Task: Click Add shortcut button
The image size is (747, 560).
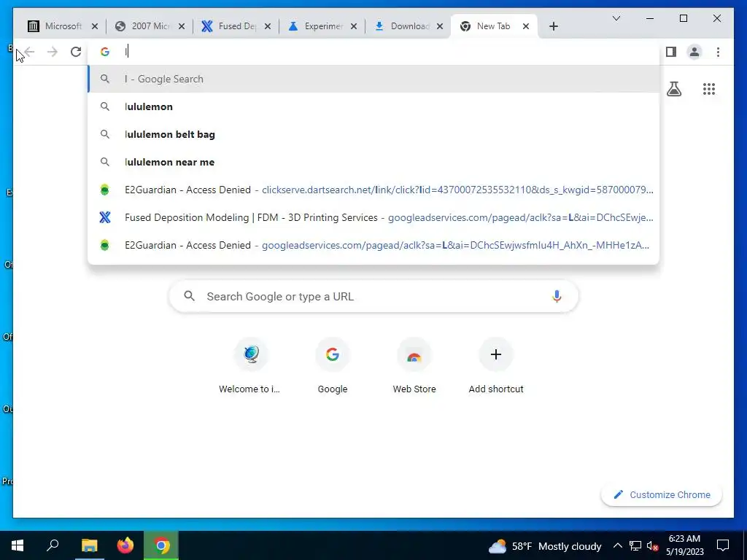Action: point(496,367)
